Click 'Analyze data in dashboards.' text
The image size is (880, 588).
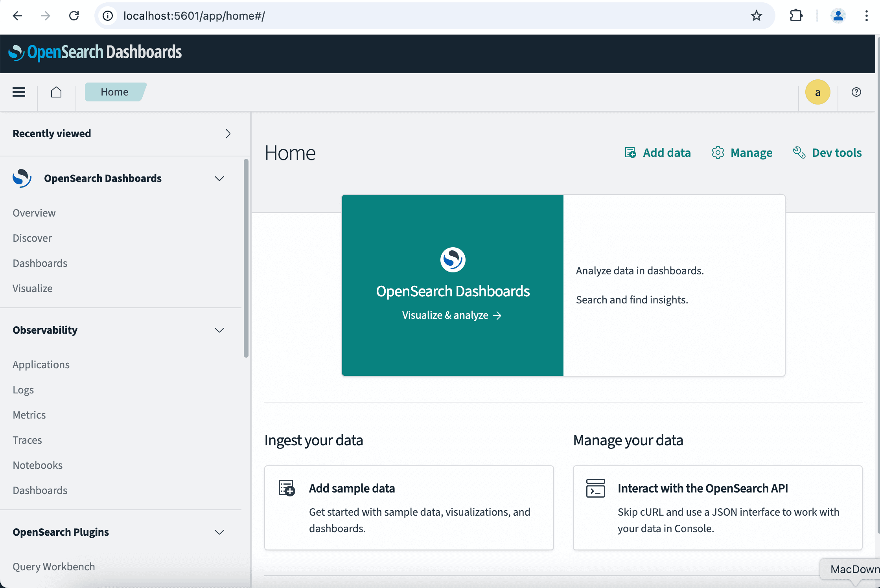pos(640,271)
